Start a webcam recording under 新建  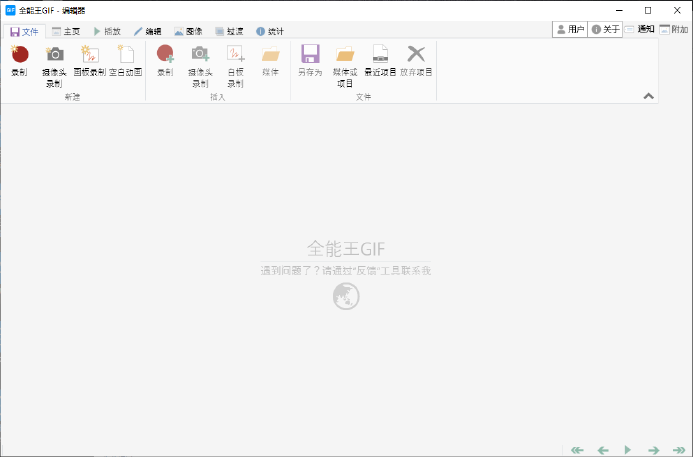(x=55, y=59)
